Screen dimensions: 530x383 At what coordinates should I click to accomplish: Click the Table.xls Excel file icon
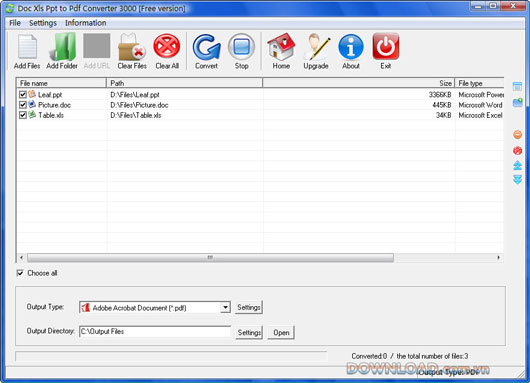tap(32, 114)
